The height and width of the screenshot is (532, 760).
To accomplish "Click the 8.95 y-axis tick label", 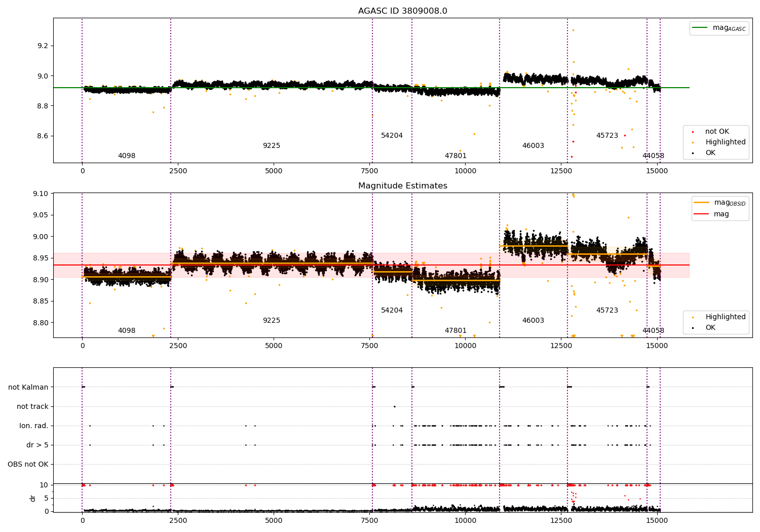I will coord(41,258).
